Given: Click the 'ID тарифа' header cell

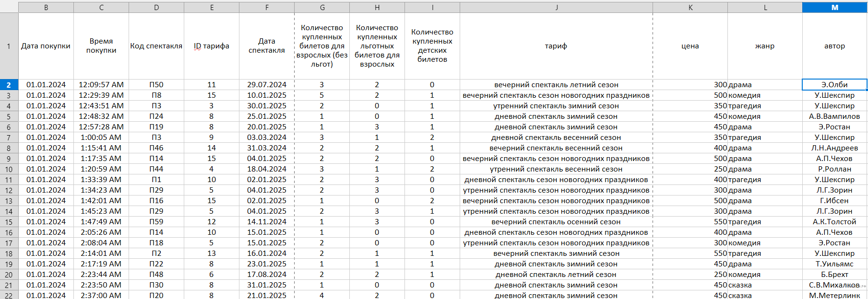Looking at the screenshot, I should click(212, 46).
